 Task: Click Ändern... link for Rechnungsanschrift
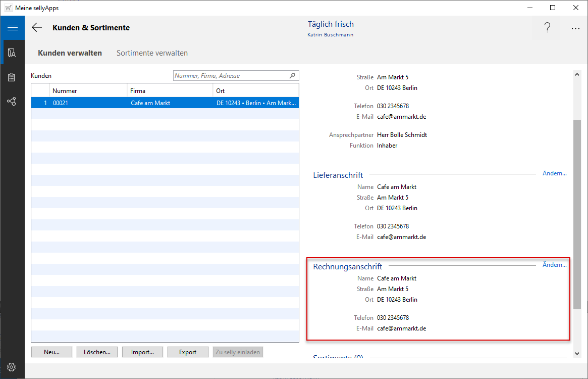click(554, 265)
